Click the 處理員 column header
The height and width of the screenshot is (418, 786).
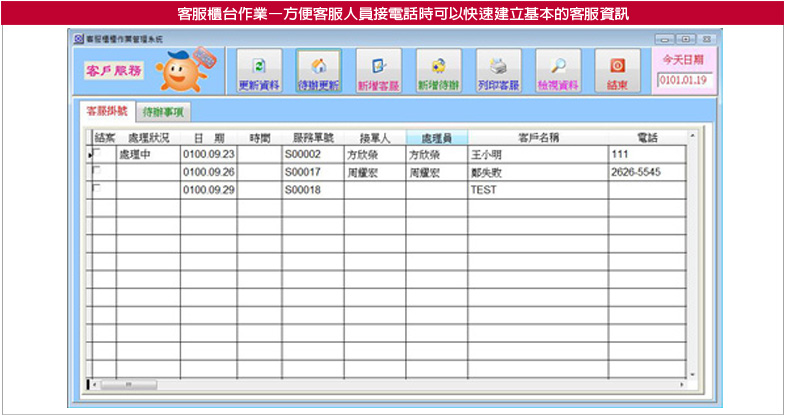pos(437,137)
